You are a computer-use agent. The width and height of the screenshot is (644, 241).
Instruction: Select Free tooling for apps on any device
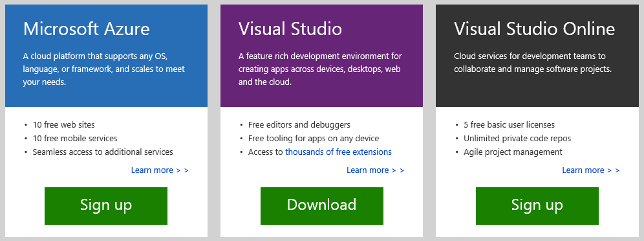[x=314, y=139]
